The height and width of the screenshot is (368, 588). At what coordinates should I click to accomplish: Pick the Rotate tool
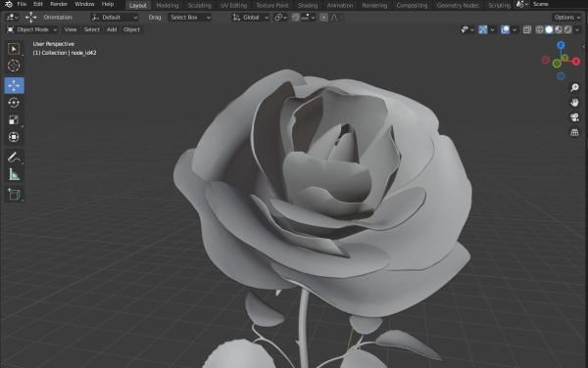coord(14,103)
